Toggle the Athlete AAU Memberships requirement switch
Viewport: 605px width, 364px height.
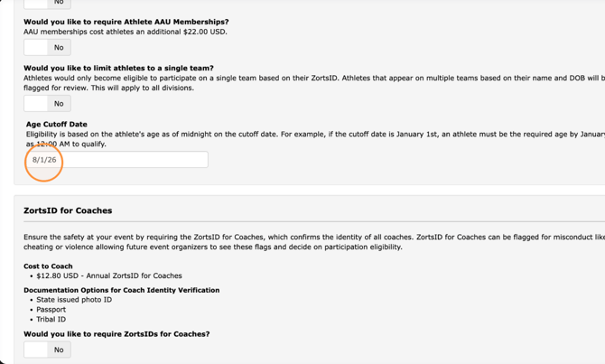(47, 48)
